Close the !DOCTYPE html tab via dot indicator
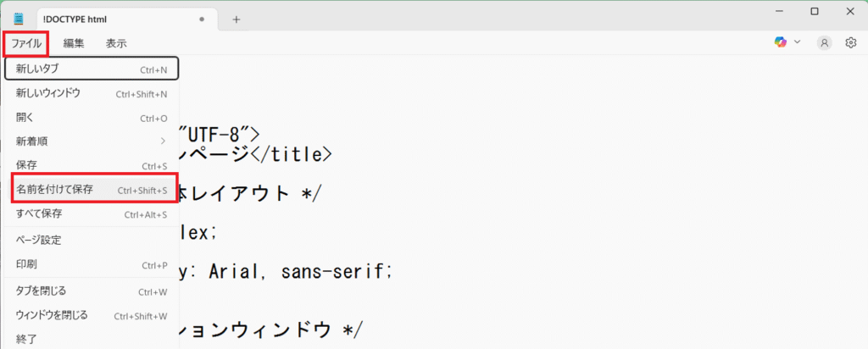Viewport: 868px width, 349px height. pyautogui.click(x=202, y=19)
